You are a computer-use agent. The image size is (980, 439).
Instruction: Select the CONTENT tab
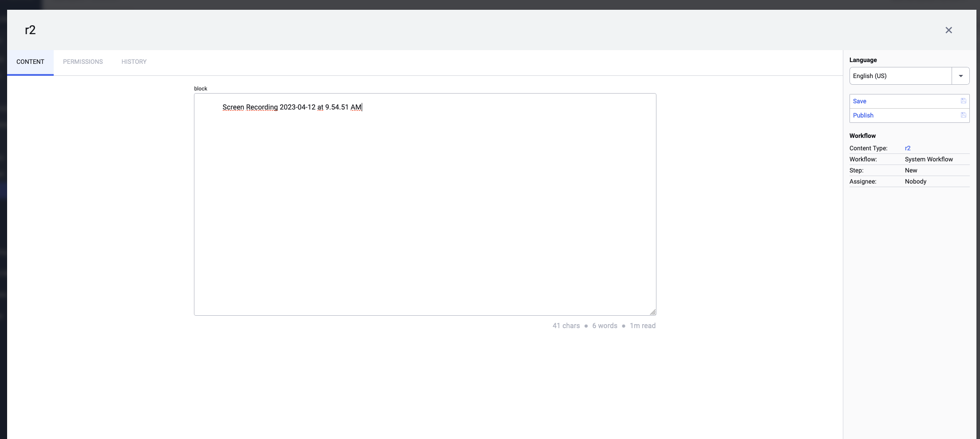[x=30, y=62]
